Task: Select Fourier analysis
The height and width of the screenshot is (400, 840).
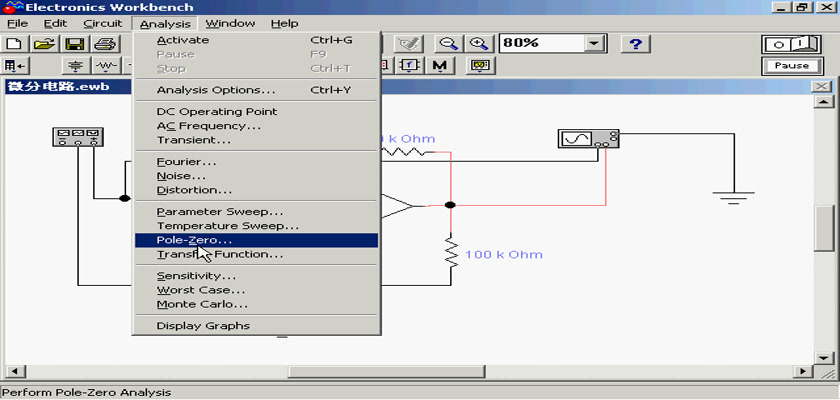Action: pos(257,162)
